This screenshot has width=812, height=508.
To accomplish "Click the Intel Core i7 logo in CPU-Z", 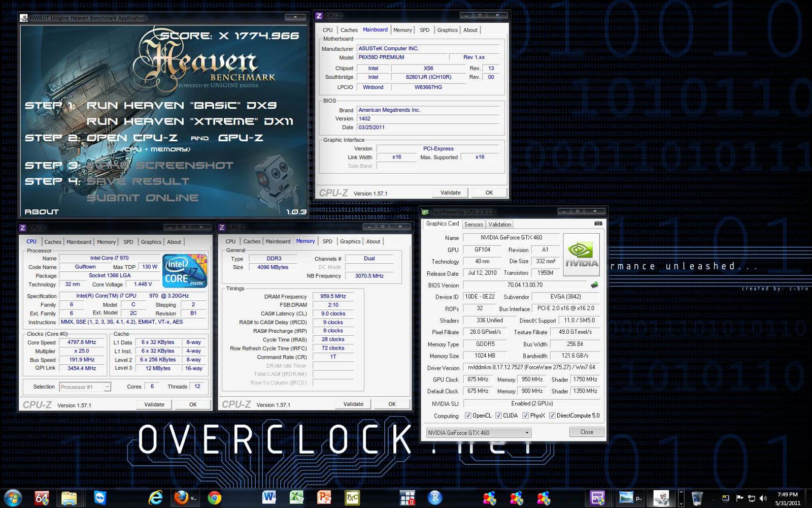I will point(184,270).
